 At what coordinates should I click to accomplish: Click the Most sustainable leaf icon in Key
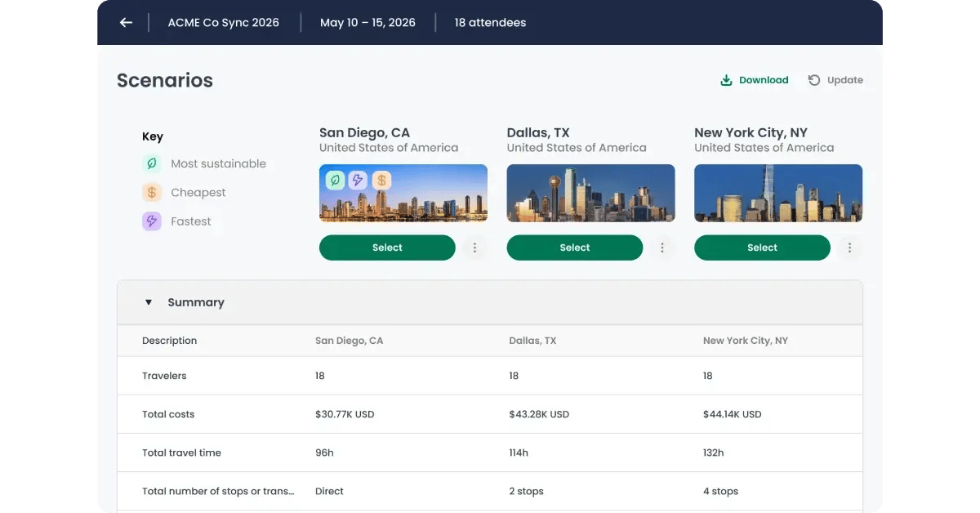click(x=152, y=163)
